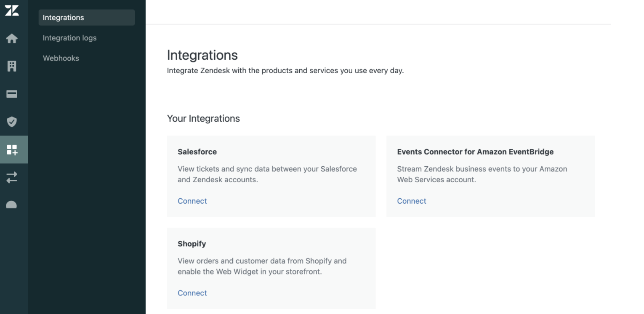Open the security shield icon
The height and width of the screenshot is (314, 644).
point(12,122)
